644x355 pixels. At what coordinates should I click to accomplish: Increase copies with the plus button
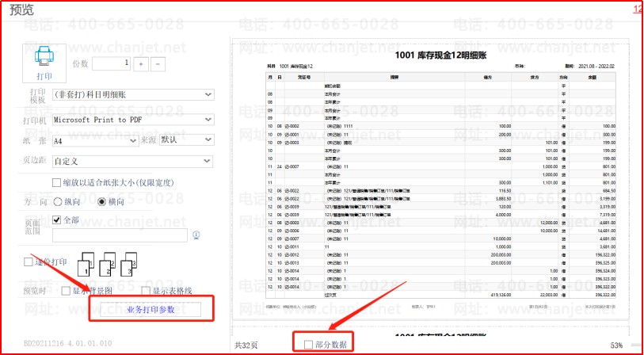click(x=141, y=64)
